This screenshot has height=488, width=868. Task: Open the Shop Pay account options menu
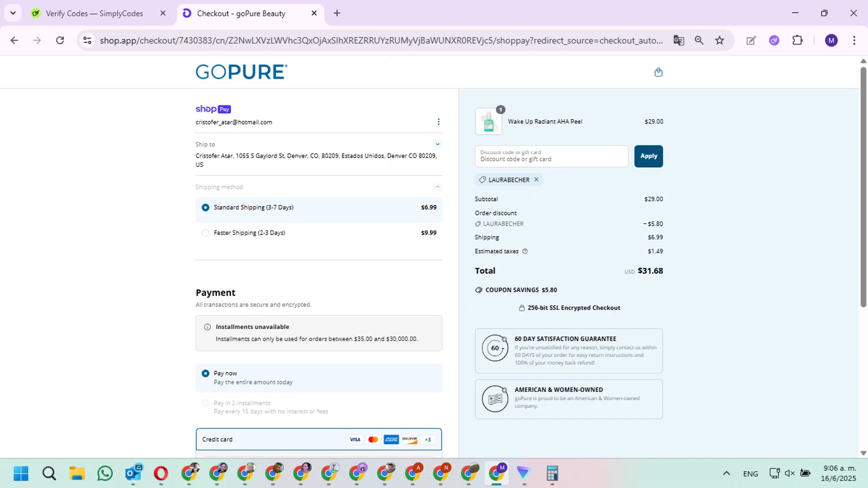[439, 122]
